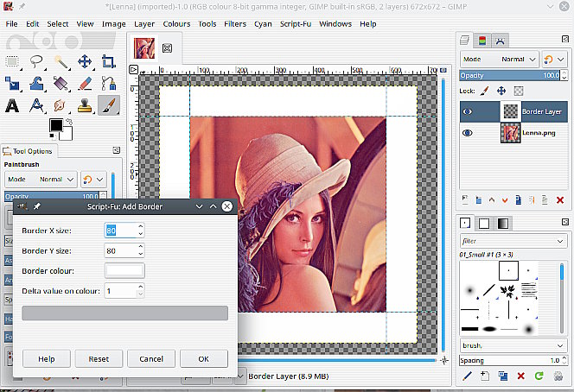The width and height of the screenshot is (574, 392).
Task: Open the Border colour swatch
Action: pyautogui.click(x=124, y=270)
